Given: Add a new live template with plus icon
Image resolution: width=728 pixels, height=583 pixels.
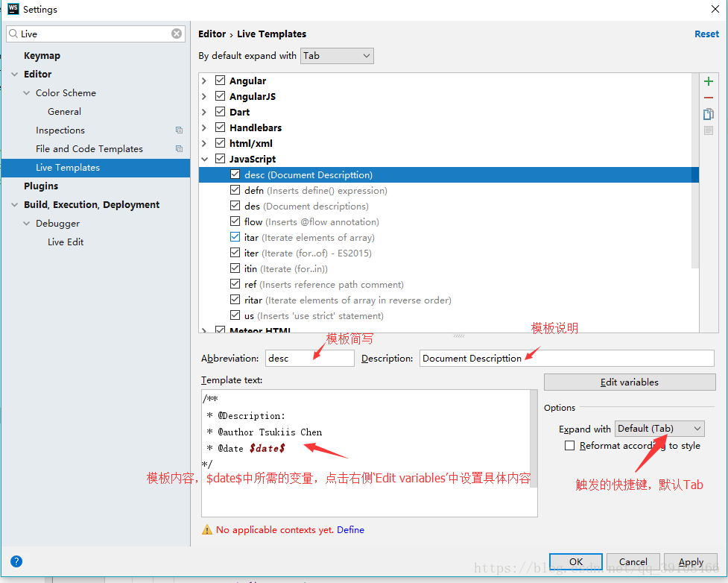Looking at the screenshot, I should click(x=708, y=82).
